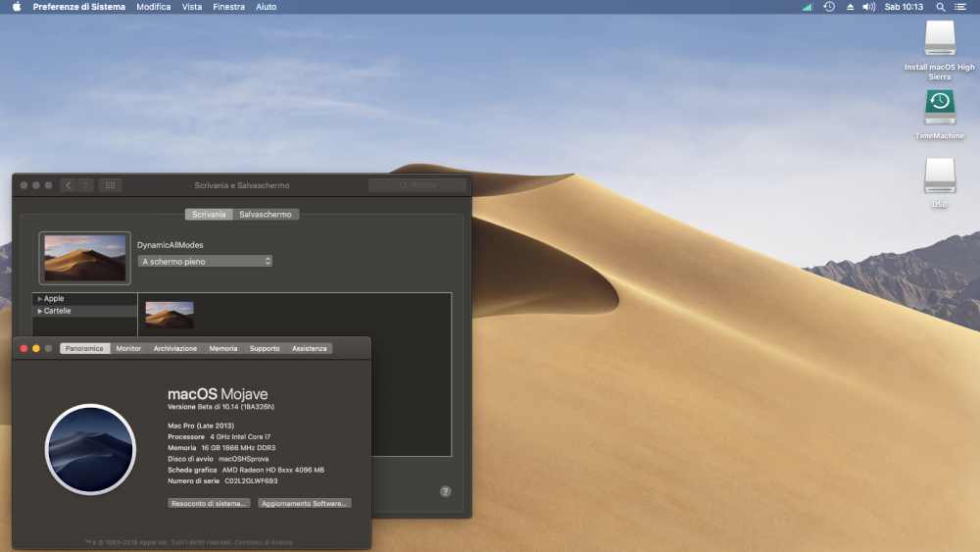Screen dimensions: 980x552
Task: Select the Apple source list row
Action: (x=85, y=299)
